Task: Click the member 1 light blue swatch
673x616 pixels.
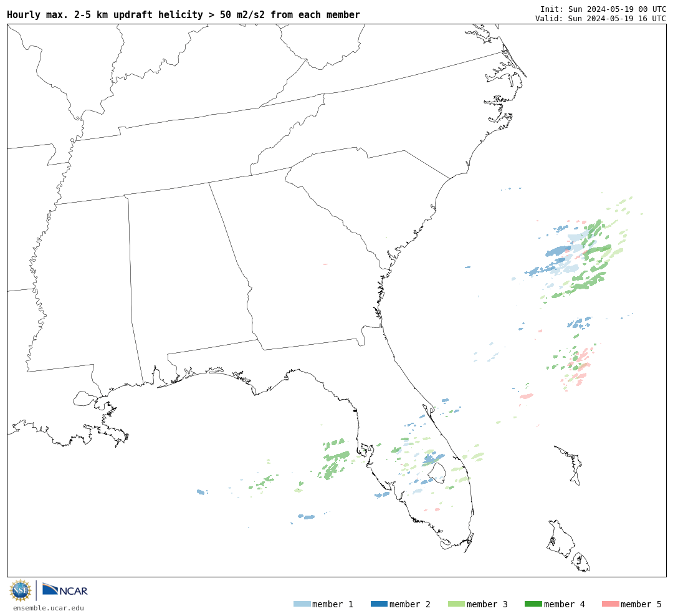Action: click(x=302, y=604)
